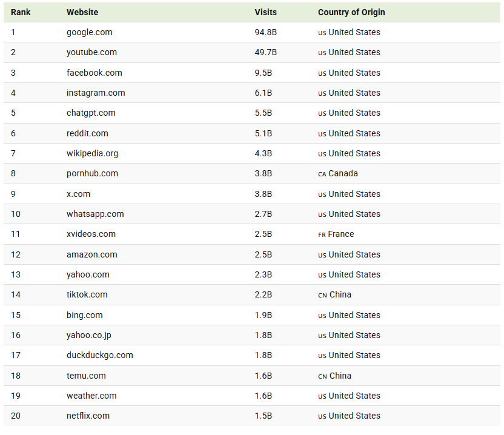Click the US flag code in netflix.com row

[x=322, y=417]
